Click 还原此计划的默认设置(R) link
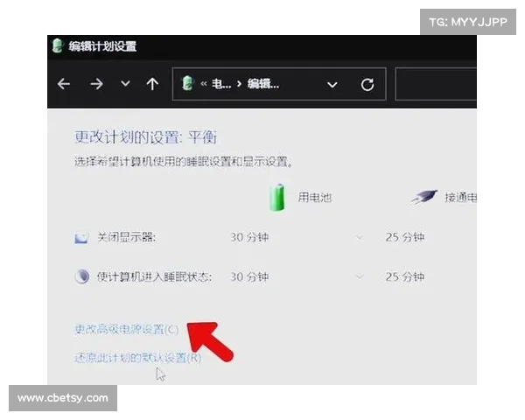 point(137,358)
